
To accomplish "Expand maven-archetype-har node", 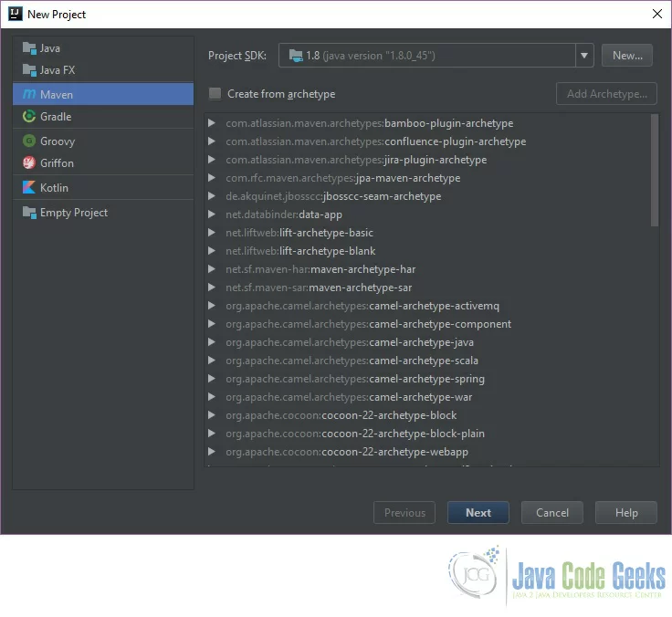I will tap(212, 269).
